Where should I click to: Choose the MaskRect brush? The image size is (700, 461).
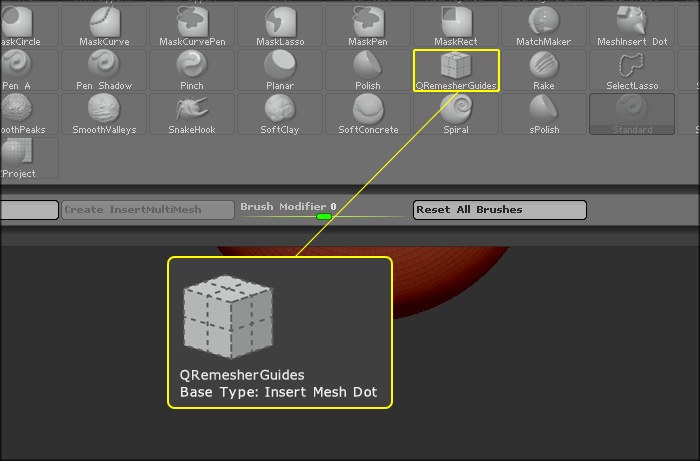(456, 26)
